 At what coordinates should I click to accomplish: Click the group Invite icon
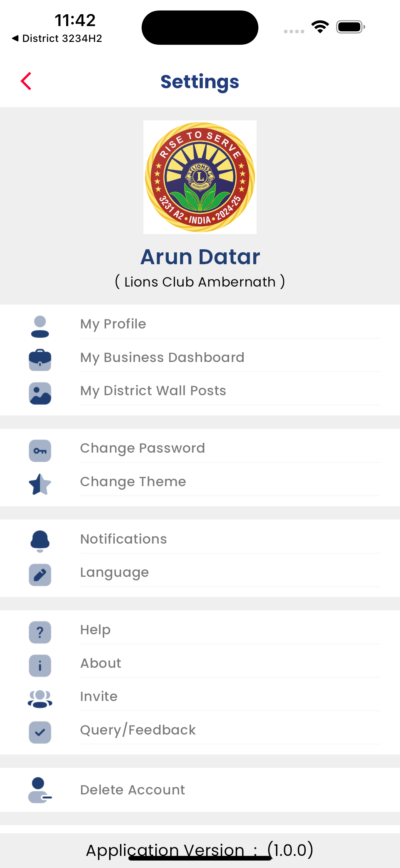click(x=40, y=699)
